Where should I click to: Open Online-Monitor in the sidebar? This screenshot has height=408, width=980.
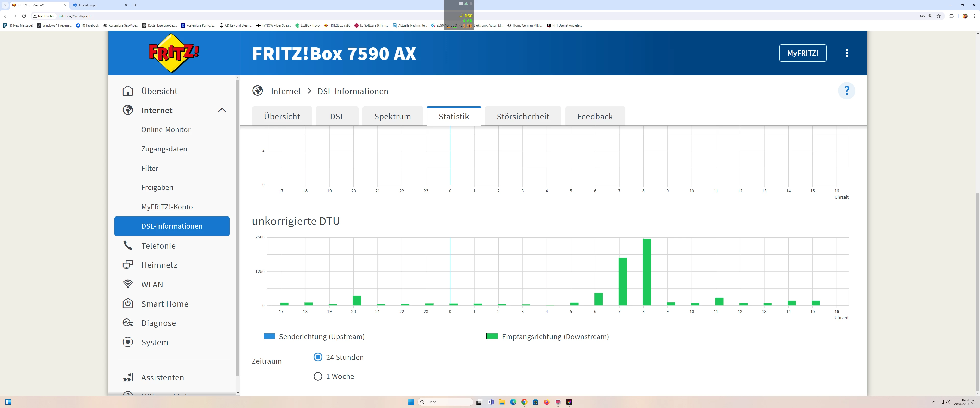(x=166, y=130)
